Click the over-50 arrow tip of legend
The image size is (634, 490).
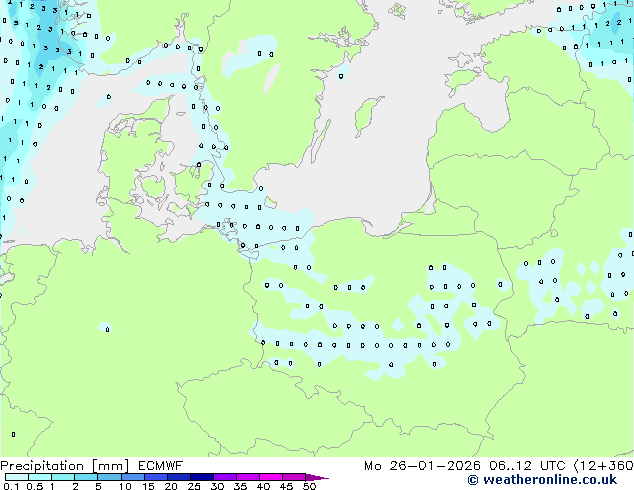317,477
